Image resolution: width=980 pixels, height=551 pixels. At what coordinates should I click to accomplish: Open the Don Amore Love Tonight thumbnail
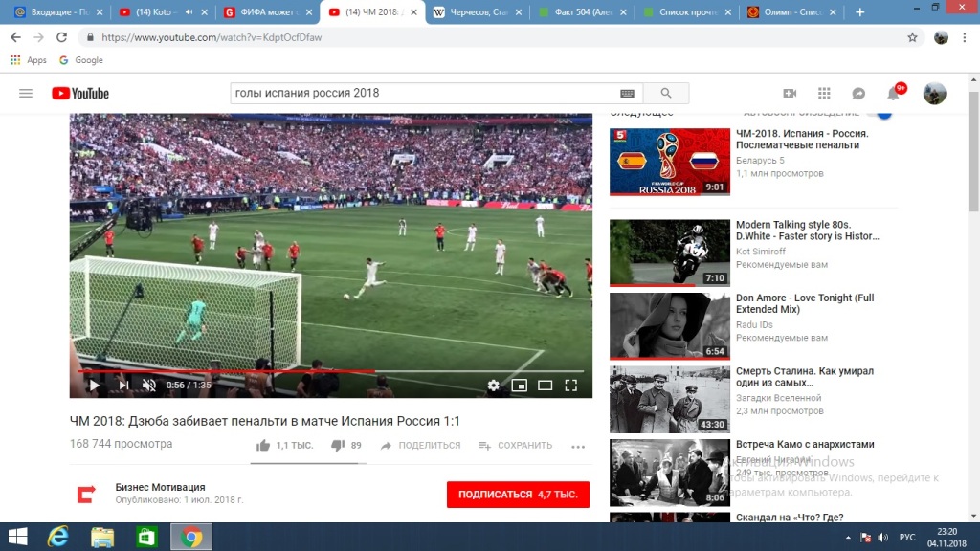[x=669, y=326]
